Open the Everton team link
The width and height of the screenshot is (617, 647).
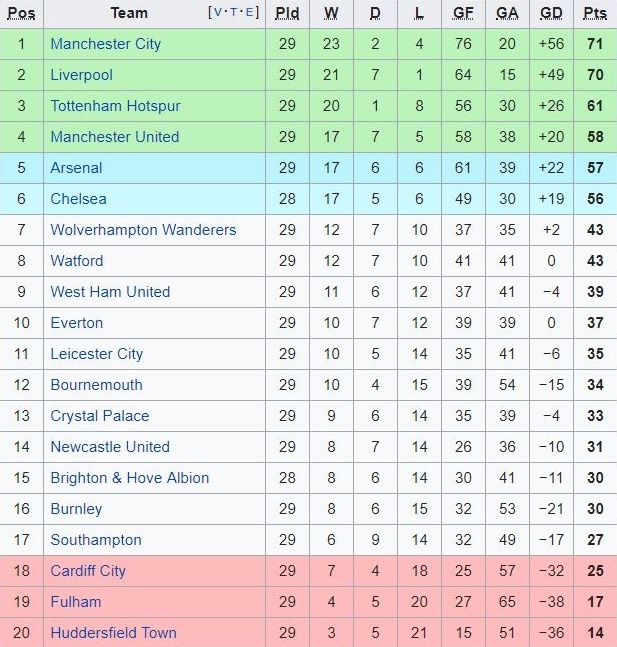[76, 323]
